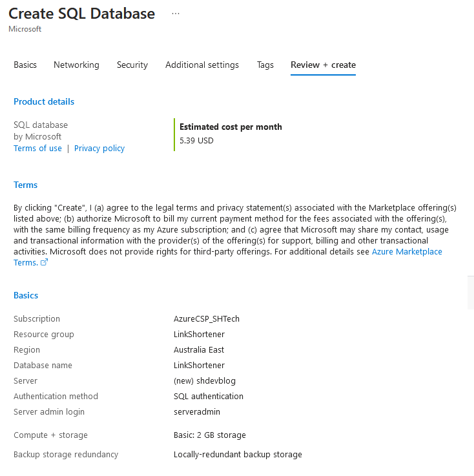Click the Estimated cost per month label

(231, 127)
